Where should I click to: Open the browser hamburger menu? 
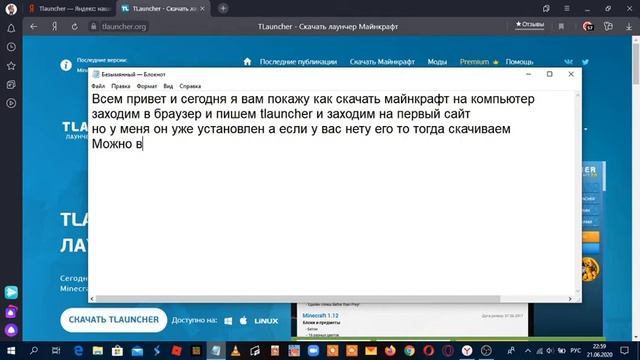point(567,9)
